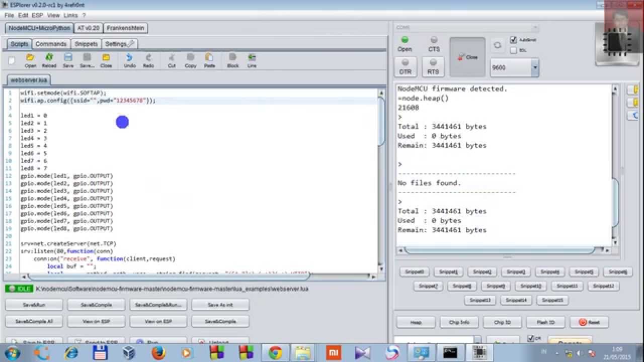Screen dimensions: 644x362
Task: Enable the EOL checkbox
Action: click(x=514, y=50)
